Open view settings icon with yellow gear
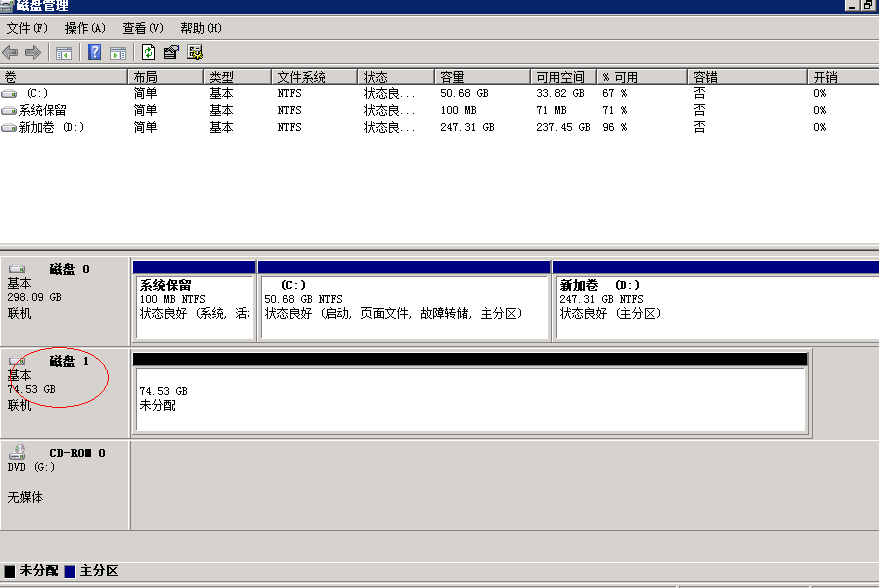 [x=195, y=53]
